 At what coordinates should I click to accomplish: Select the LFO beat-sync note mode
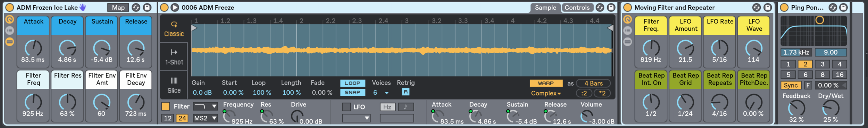[406, 107]
